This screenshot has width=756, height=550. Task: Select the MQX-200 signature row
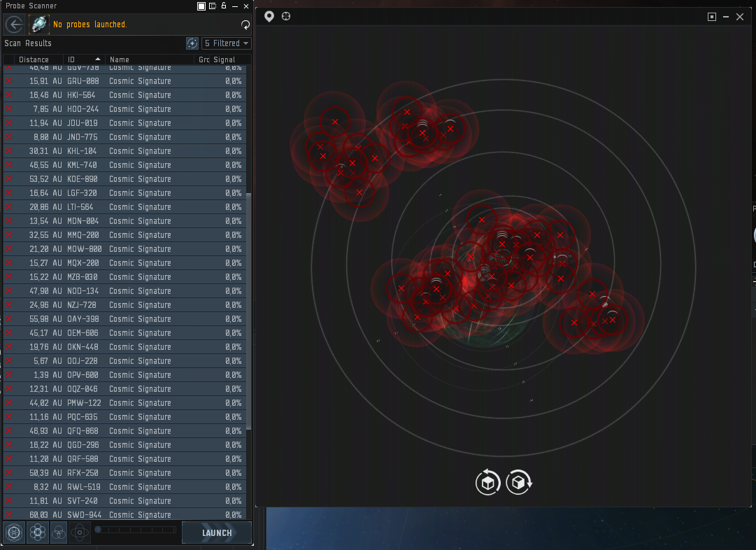[x=124, y=263]
